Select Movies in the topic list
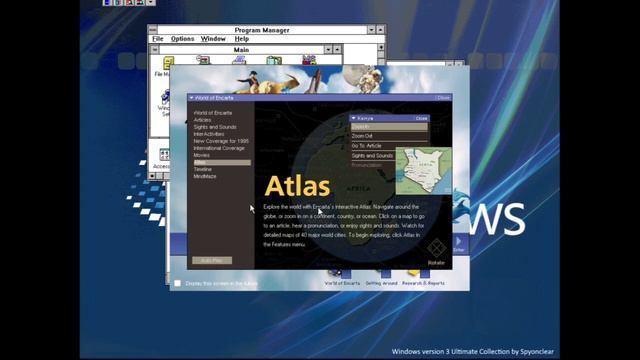The width and height of the screenshot is (640, 360). [x=202, y=155]
